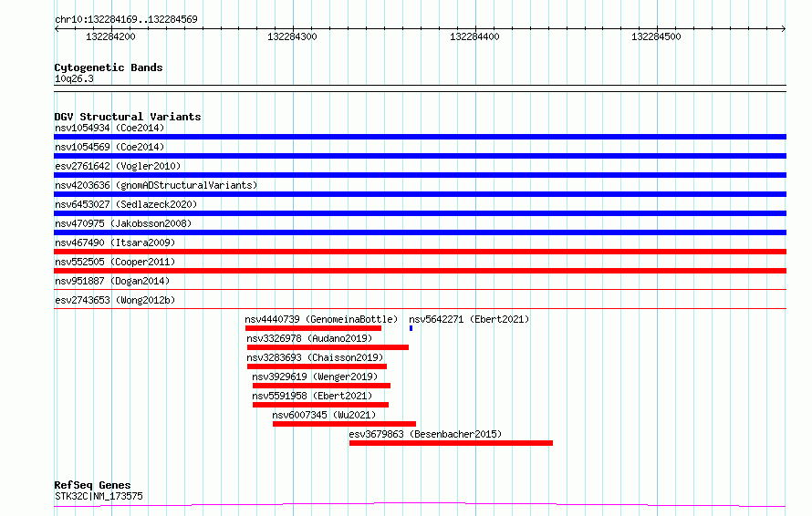The image size is (812, 516).
Task: Open the STK32C|NM_173575 gene label
Action: (99, 496)
